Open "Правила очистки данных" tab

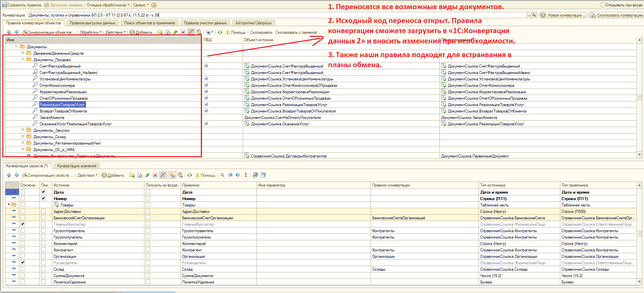[x=205, y=23]
